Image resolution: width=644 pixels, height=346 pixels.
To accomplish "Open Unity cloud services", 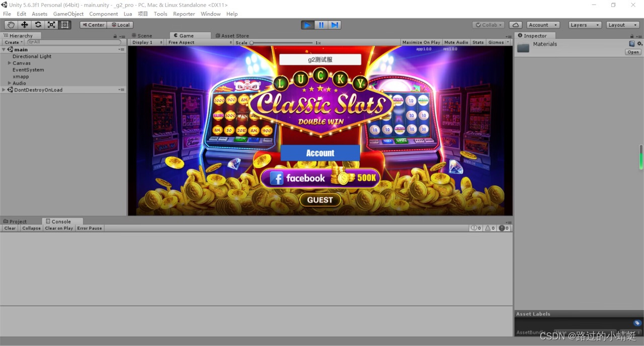I will 515,25.
